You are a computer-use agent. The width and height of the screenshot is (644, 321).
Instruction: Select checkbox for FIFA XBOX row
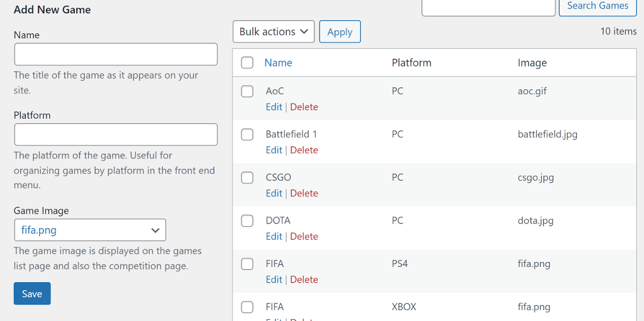(x=247, y=307)
